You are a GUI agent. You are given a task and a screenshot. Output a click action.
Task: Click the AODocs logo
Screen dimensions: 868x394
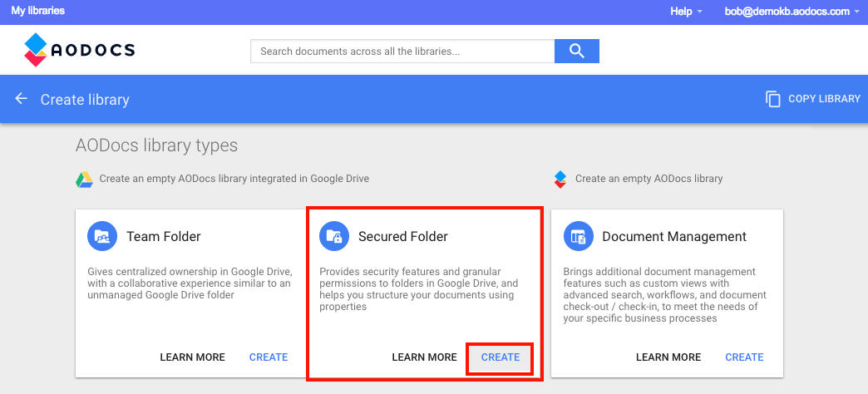point(79,50)
